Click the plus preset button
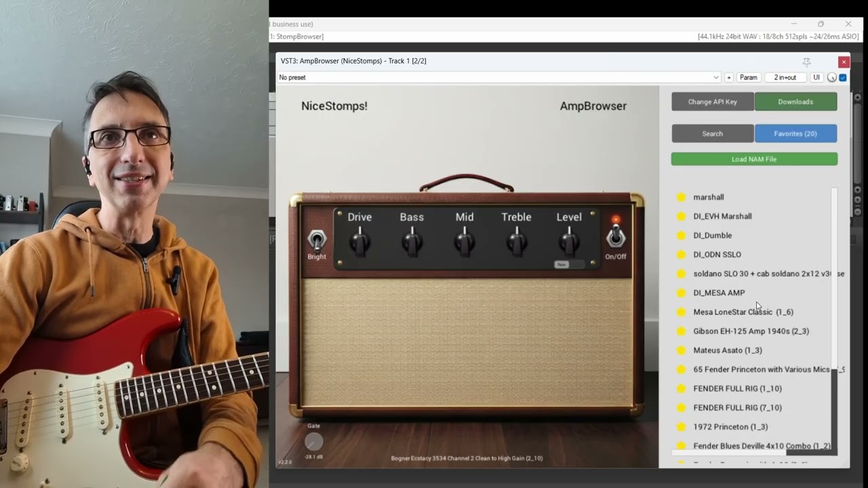The height and width of the screenshot is (488, 868). (729, 77)
